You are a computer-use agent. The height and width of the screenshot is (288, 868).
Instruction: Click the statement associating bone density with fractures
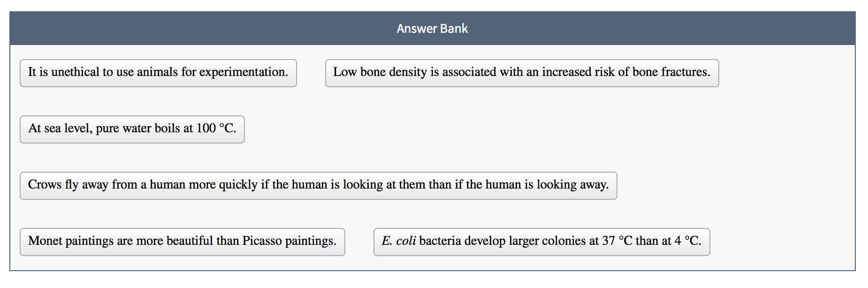click(x=522, y=73)
